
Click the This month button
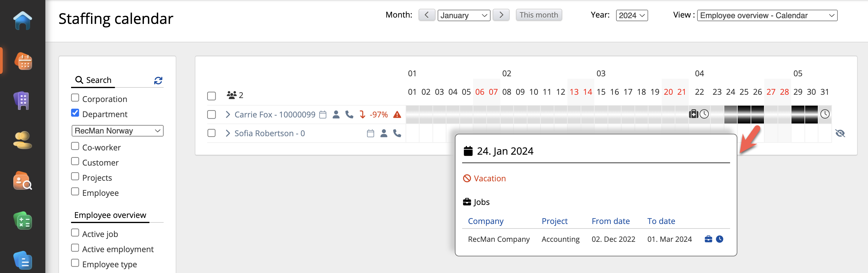(x=538, y=15)
